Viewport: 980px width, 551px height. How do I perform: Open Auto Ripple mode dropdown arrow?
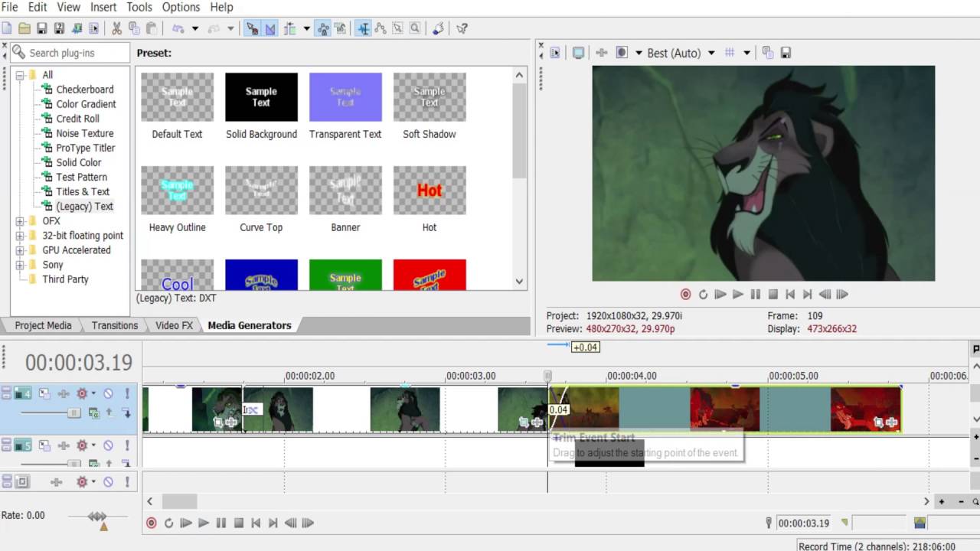pyautogui.click(x=306, y=28)
